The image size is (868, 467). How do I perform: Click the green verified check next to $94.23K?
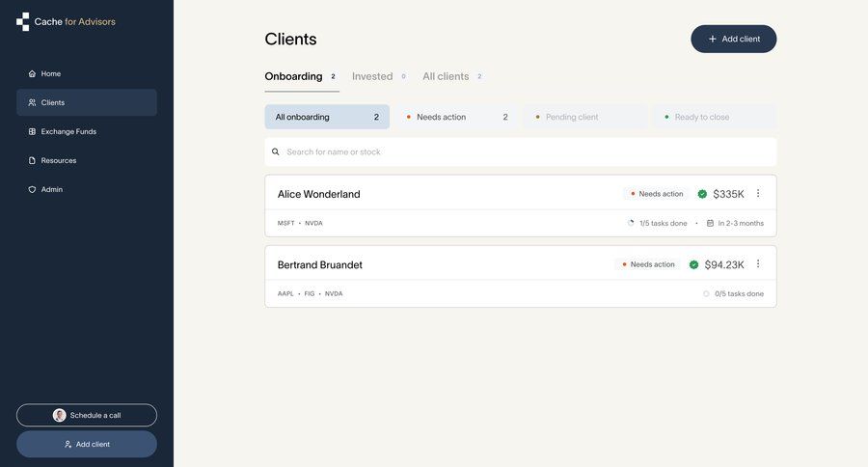coord(693,264)
